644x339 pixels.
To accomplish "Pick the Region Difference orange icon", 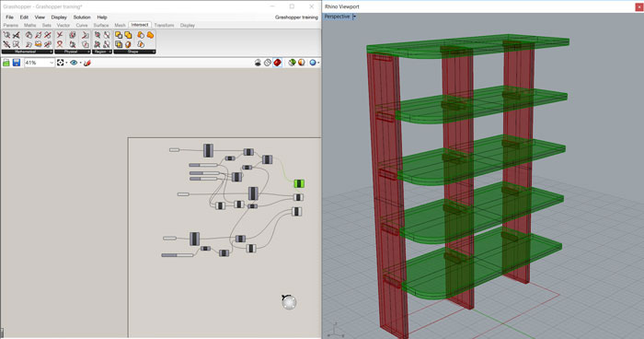I will [x=141, y=35].
